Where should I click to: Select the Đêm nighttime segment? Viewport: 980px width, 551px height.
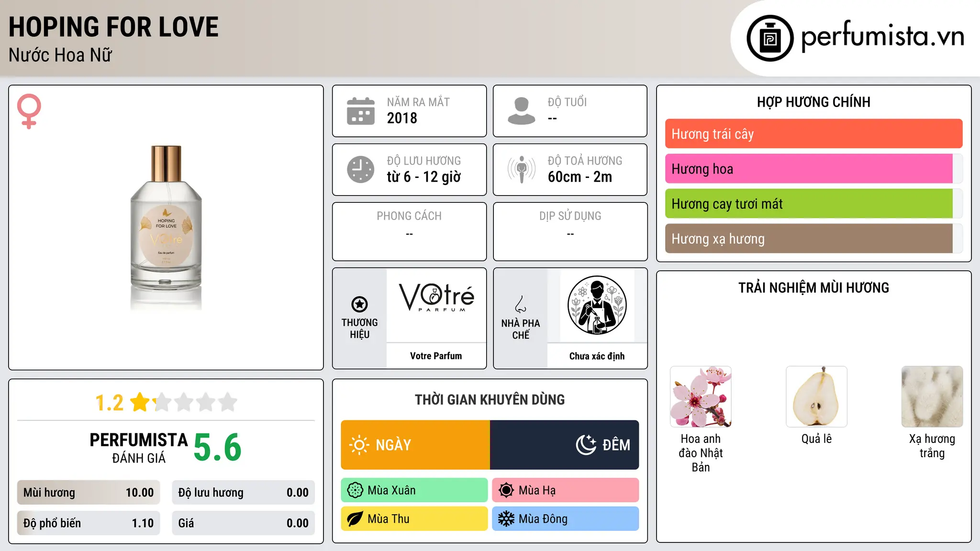565,445
